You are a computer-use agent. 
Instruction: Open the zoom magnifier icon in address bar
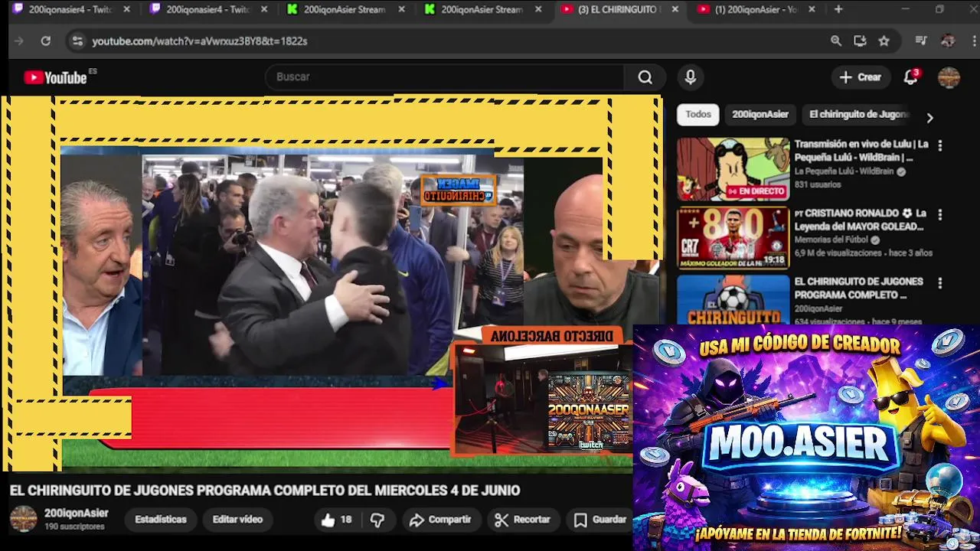pyautogui.click(x=836, y=41)
